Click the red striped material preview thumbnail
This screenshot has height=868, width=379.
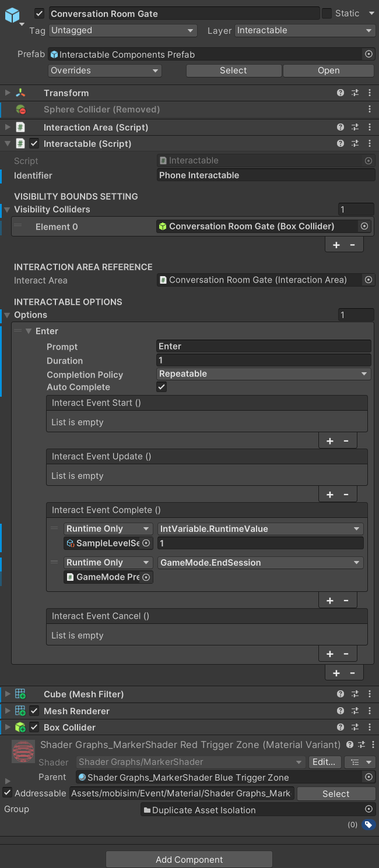(x=23, y=752)
